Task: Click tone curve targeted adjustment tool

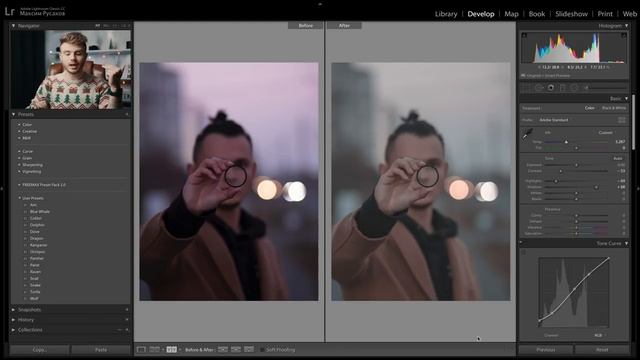Action: point(524,252)
